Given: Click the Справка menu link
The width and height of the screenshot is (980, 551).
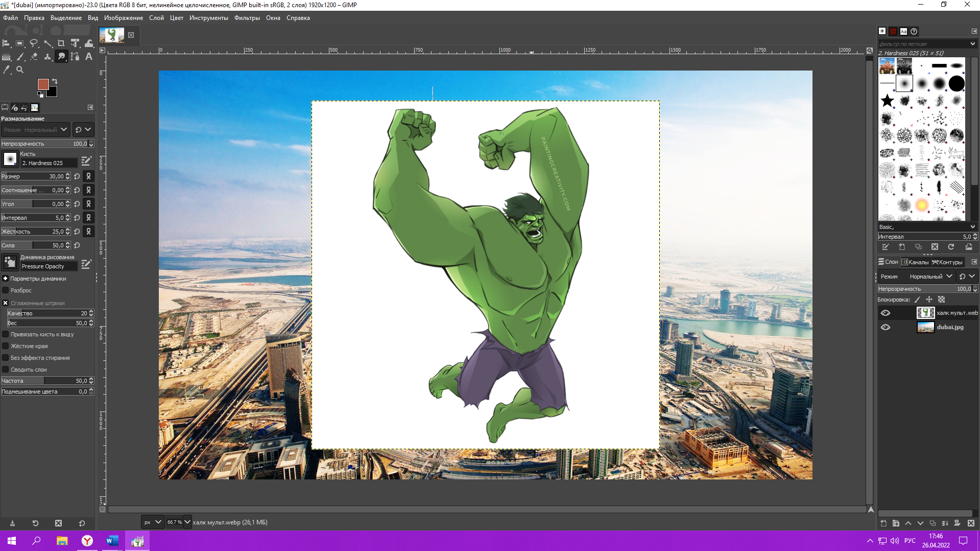Looking at the screenshot, I should pyautogui.click(x=298, y=18).
